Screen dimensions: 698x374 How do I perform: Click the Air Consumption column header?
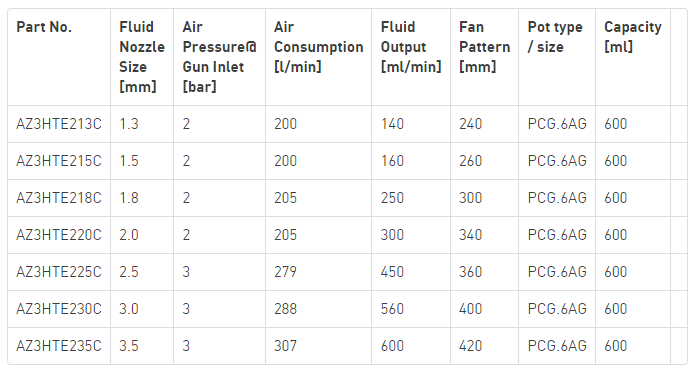click(x=318, y=47)
